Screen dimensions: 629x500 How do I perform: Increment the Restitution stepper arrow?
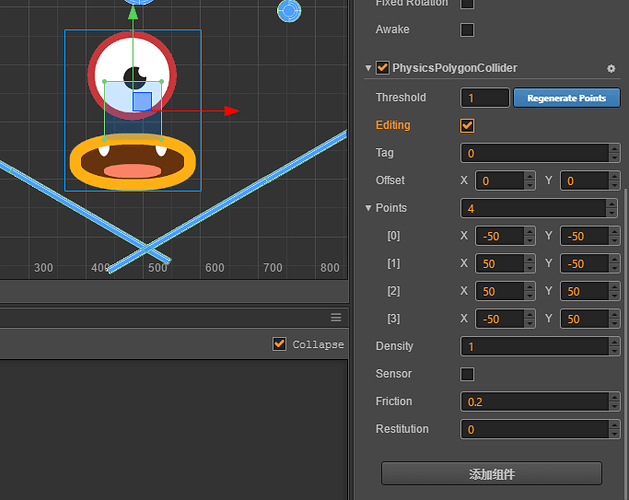(615, 425)
